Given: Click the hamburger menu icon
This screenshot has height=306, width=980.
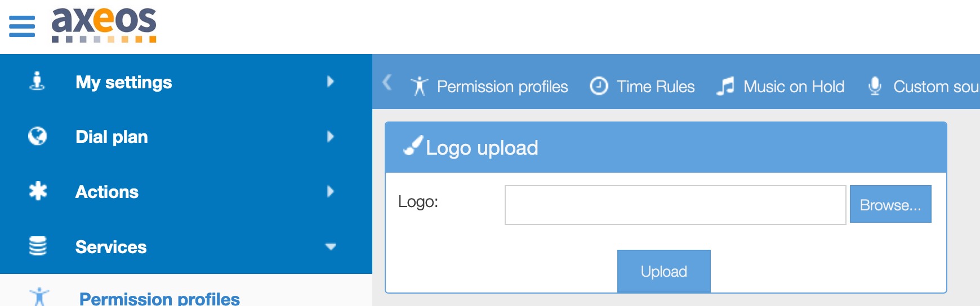Looking at the screenshot, I should click(22, 26).
